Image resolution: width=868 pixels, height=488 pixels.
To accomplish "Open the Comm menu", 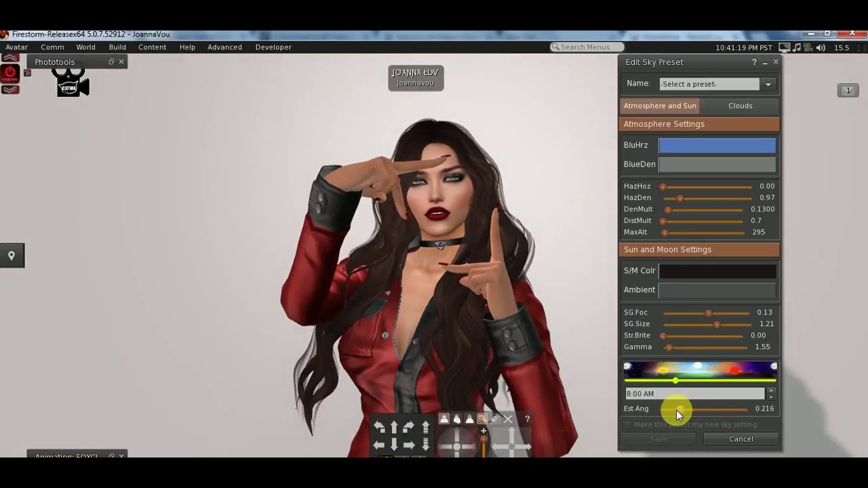I will coord(52,47).
